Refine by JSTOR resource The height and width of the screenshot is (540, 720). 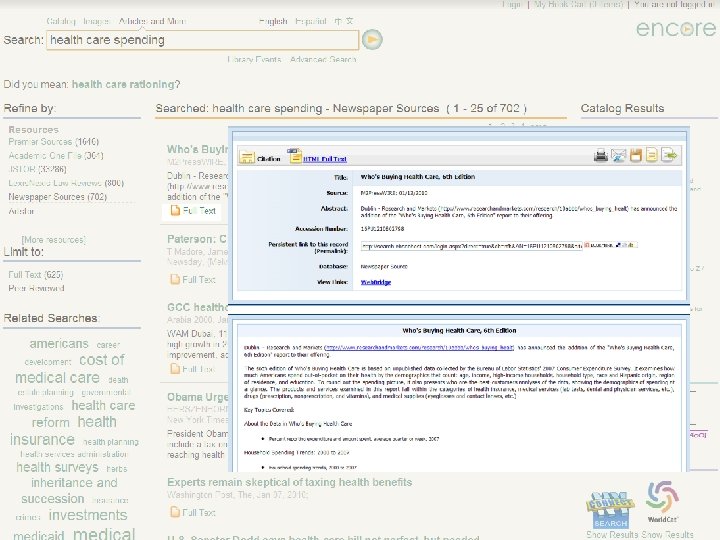coord(37,169)
